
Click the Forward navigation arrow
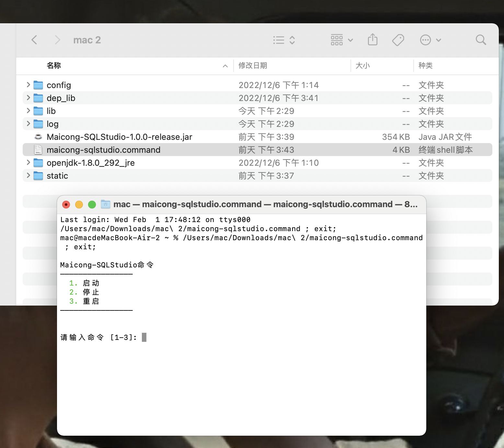click(x=57, y=39)
